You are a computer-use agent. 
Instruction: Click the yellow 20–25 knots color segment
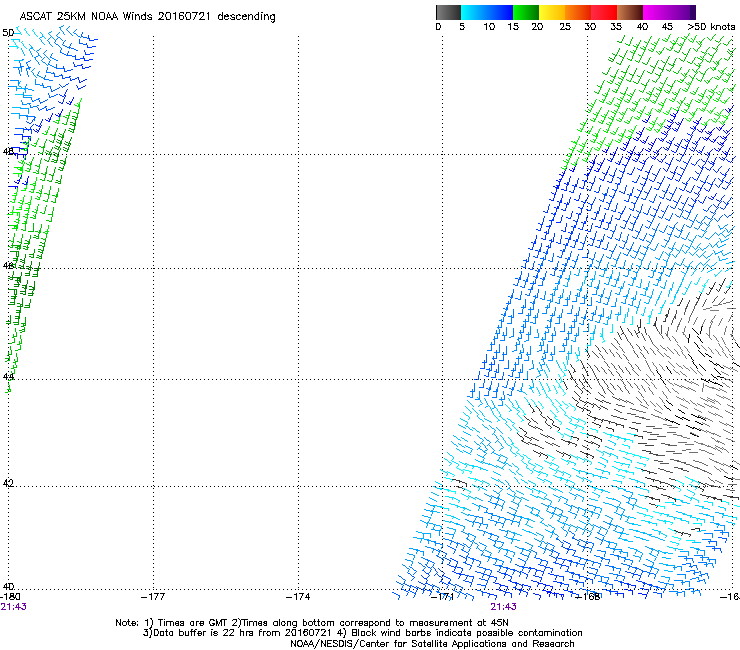click(552, 12)
